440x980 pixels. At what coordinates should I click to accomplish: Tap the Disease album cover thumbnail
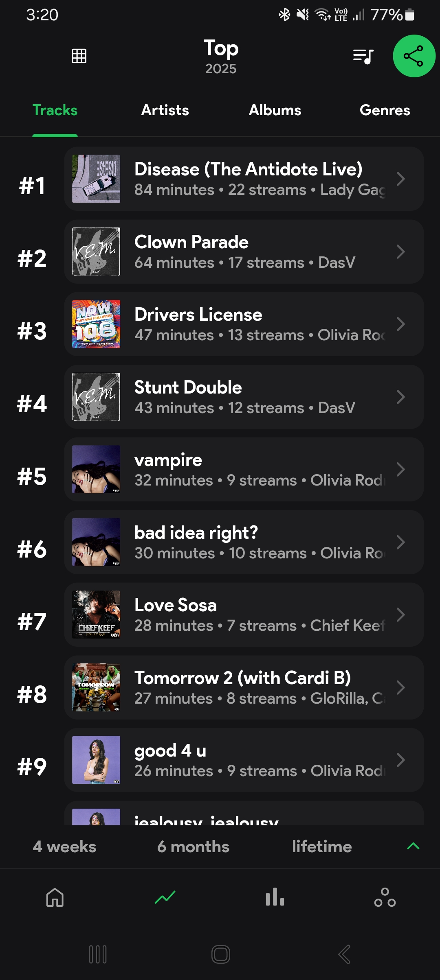pos(96,179)
